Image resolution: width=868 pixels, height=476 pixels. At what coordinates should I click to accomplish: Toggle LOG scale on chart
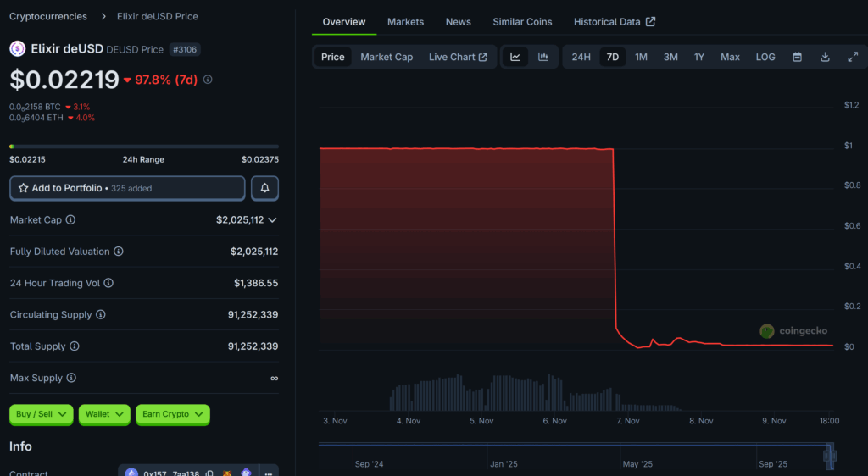point(765,57)
